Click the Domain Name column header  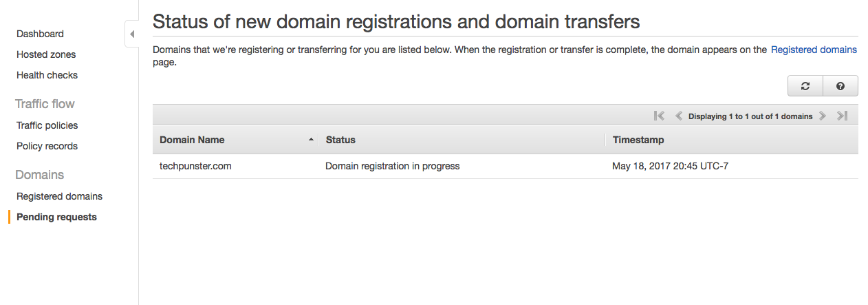pyautogui.click(x=235, y=140)
